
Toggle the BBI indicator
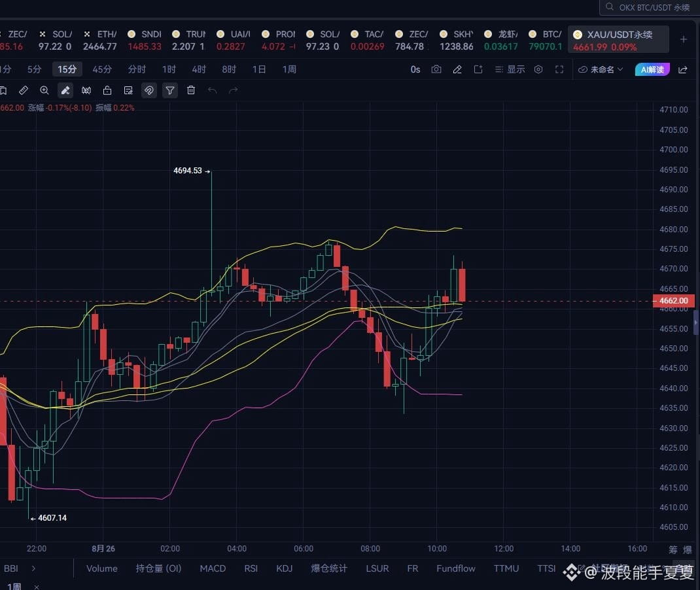[x=10, y=568]
